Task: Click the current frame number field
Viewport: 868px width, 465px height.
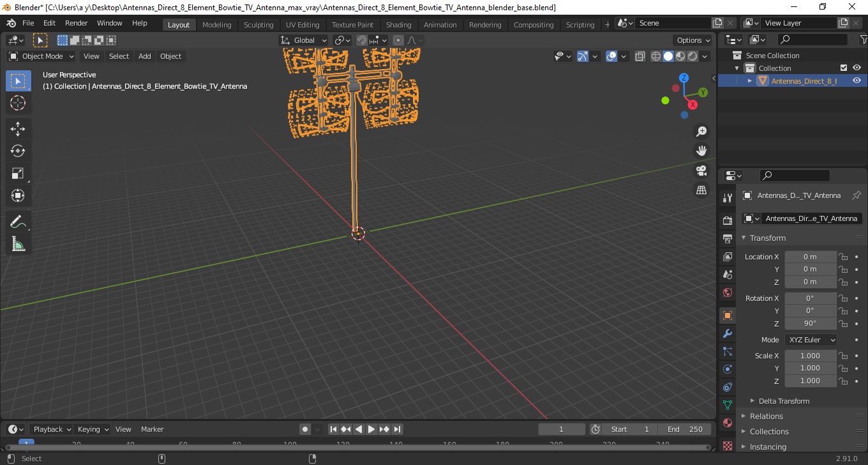Action: [562, 429]
